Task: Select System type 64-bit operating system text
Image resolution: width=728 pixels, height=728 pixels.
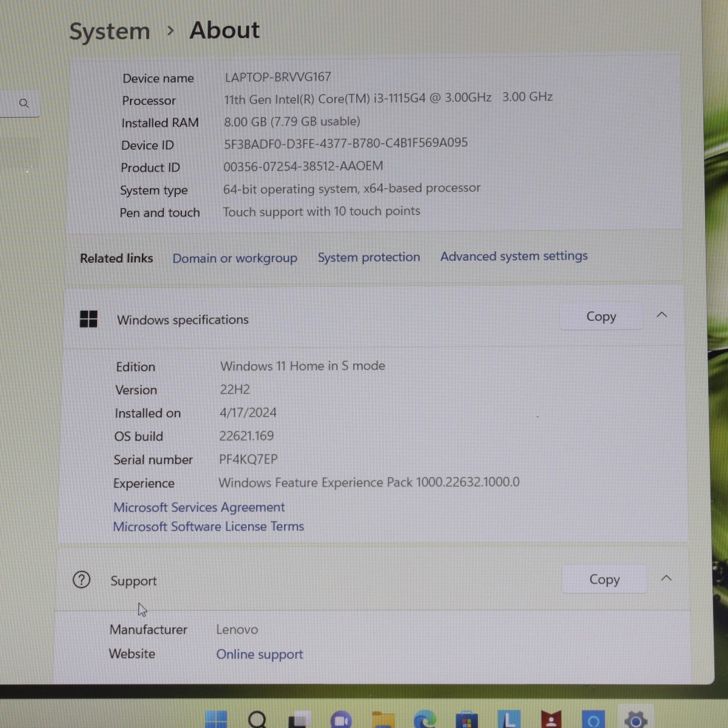Action: [352, 189]
